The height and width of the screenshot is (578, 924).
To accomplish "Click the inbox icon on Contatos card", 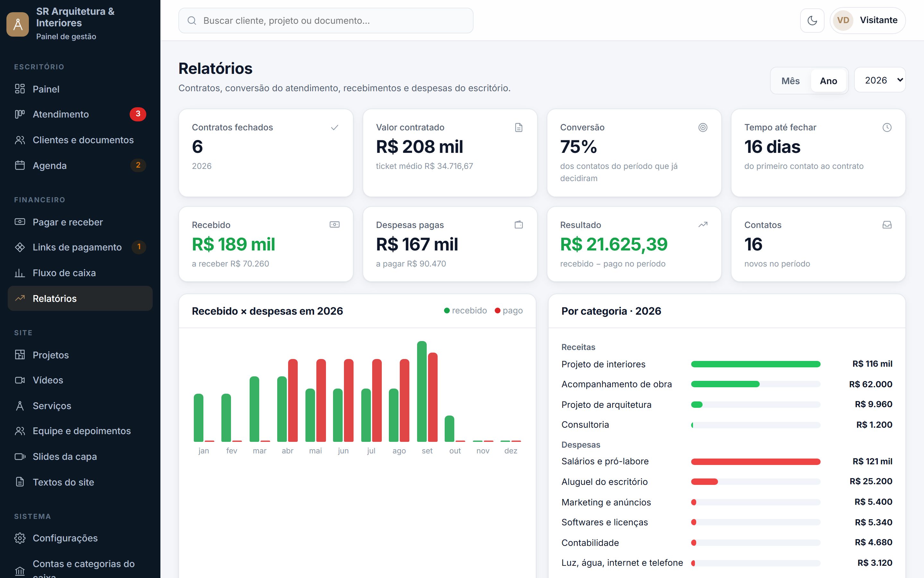I will (x=886, y=225).
